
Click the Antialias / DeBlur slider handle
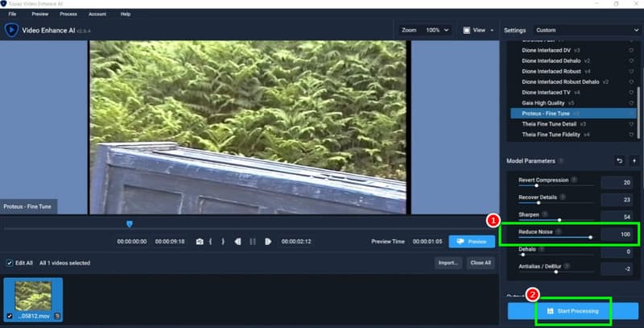(556, 272)
